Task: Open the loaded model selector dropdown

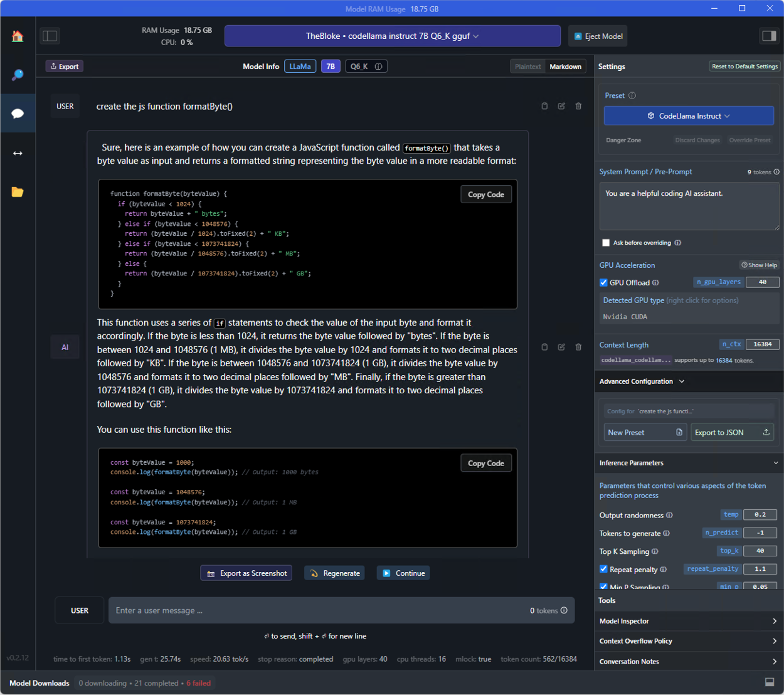Action: 393,36
